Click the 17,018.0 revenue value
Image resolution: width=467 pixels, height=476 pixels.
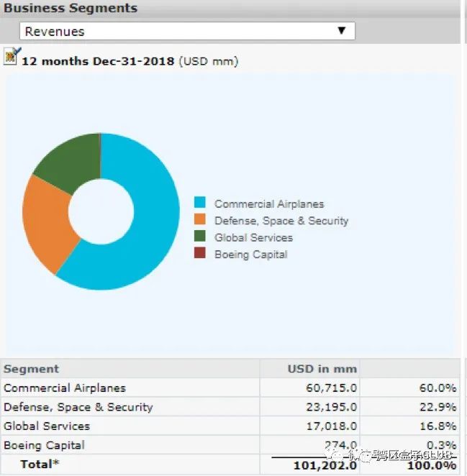tap(332, 426)
